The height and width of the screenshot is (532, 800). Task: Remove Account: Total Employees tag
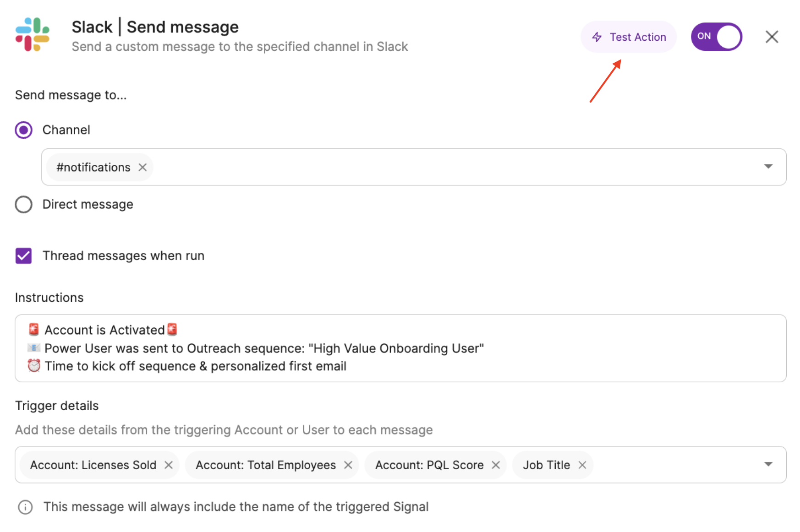click(x=348, y=465)
